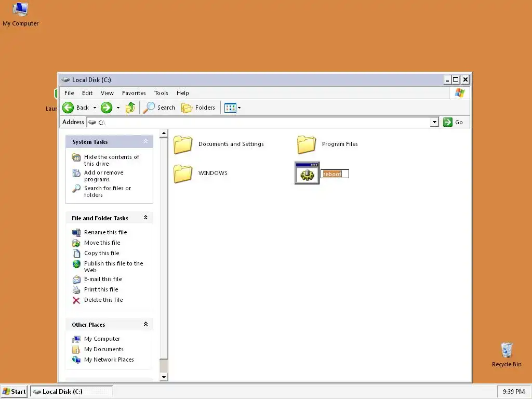Open the Edit menu
532x399 pixels.
(87, 93)
